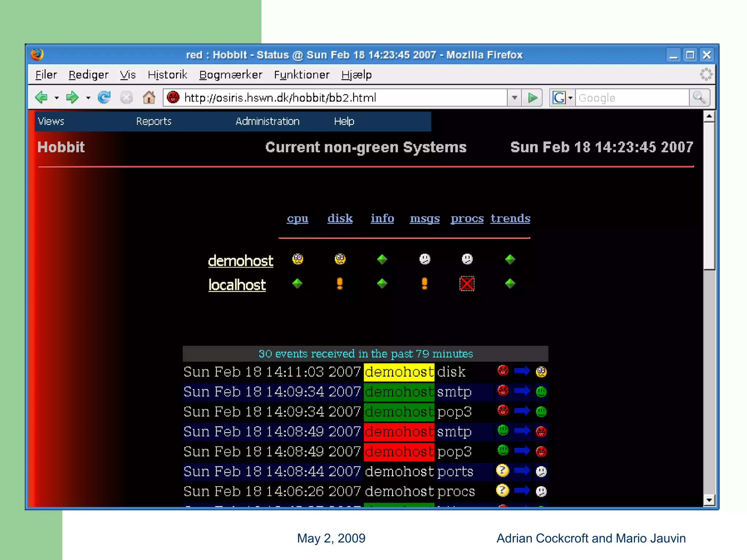The width and height of the screenshot is (747, 560).
Task: Expand the URL bar history dropdown
Action: [514, 98]
